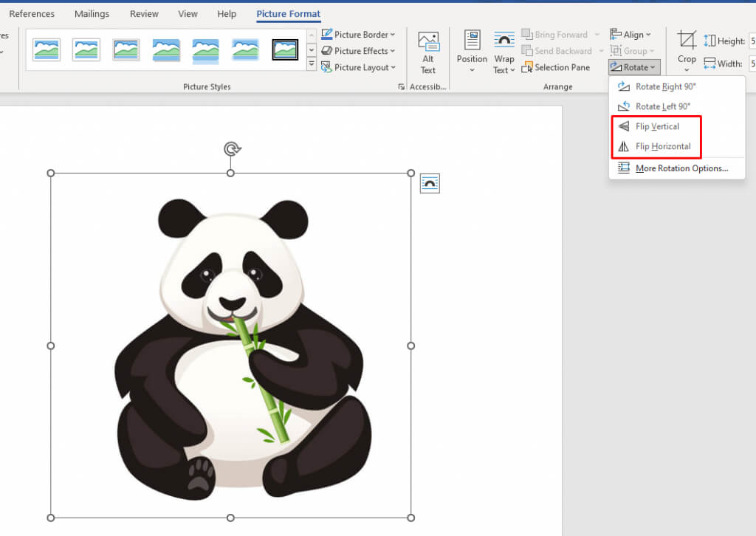This screenshot has width=756, height=536.
Task: Open the Picture Layout dropdown
Action: [x=360, y=67]
